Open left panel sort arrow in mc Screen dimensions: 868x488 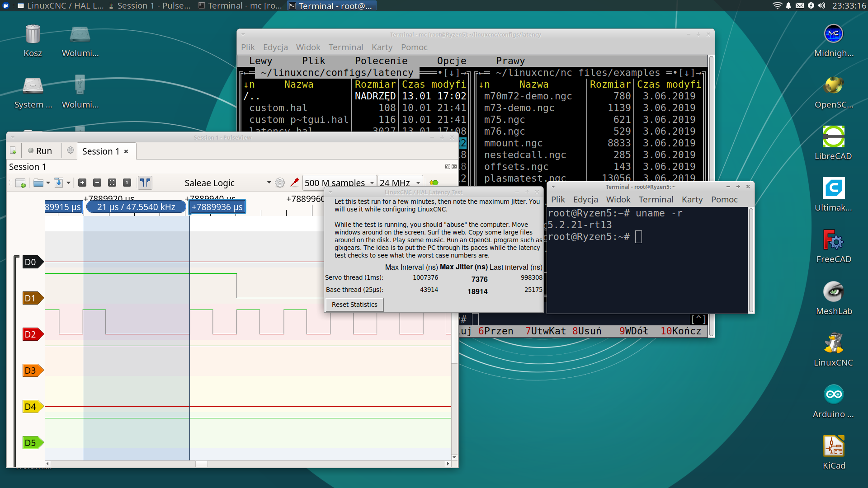pos(249,84)
